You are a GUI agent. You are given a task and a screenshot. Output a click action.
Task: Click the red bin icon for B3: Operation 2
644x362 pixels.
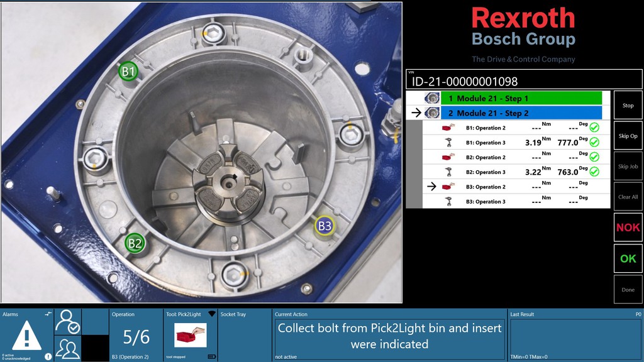tap(448, 187)
